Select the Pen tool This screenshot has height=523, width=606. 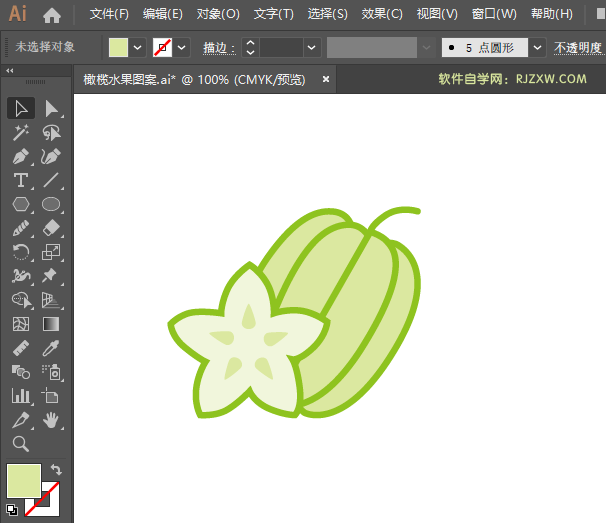[21, 157]
